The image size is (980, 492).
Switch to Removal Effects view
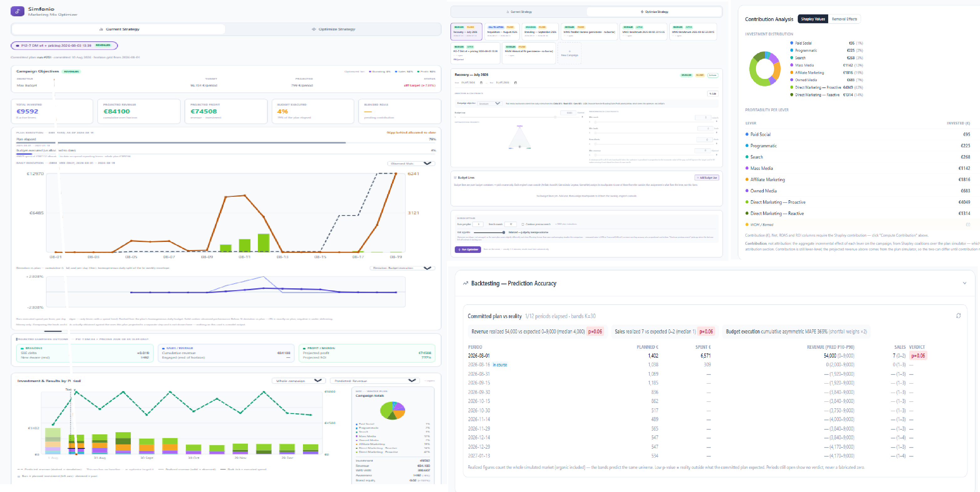[x=844, y=19]
